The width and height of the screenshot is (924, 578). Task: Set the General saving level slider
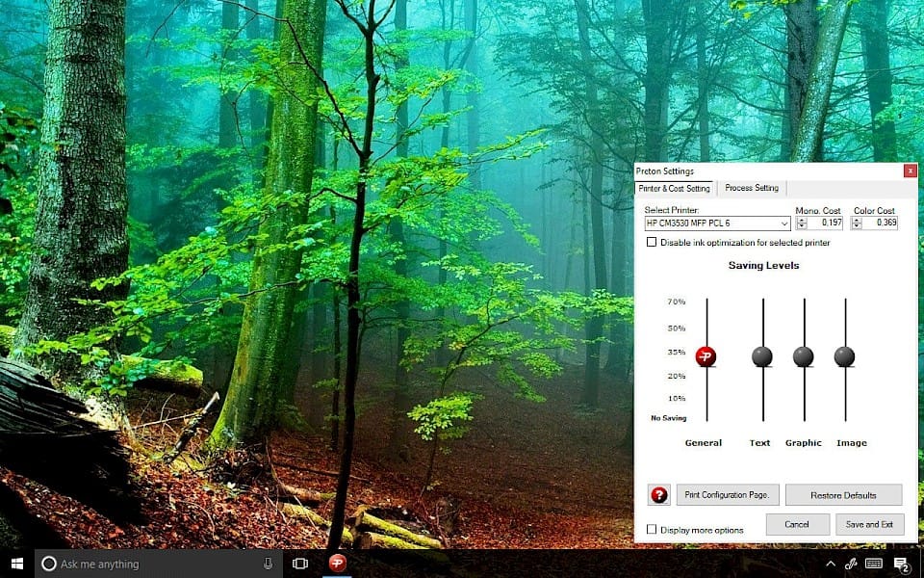click(x=706, y=355)
